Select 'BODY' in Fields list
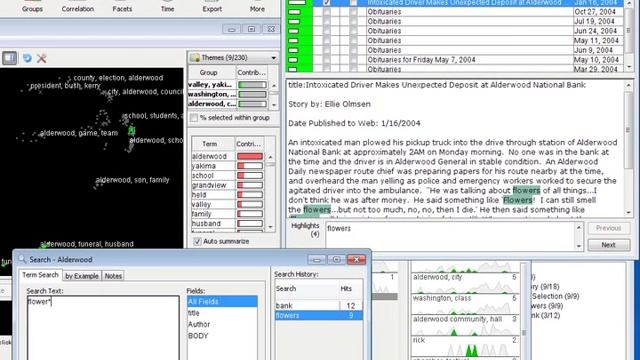 coord(222,336)
